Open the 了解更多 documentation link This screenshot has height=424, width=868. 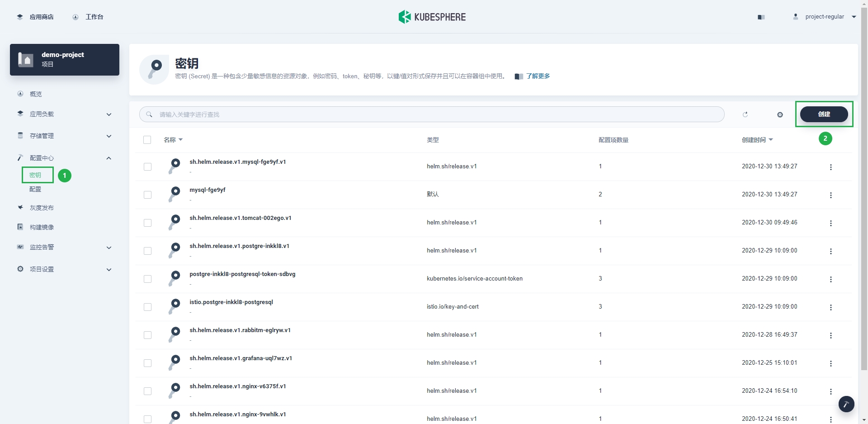538,76
